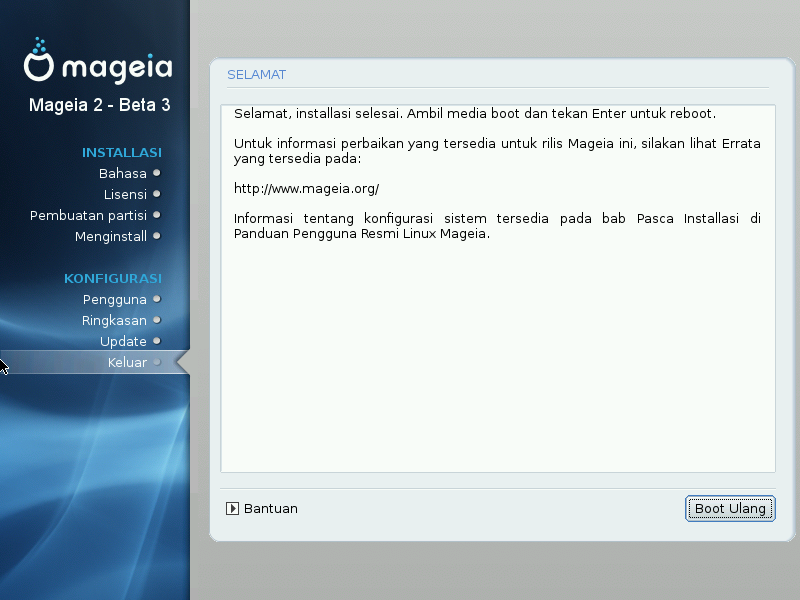Select the Menginstall step
800x600 pixels.
(x=111, y=236)
